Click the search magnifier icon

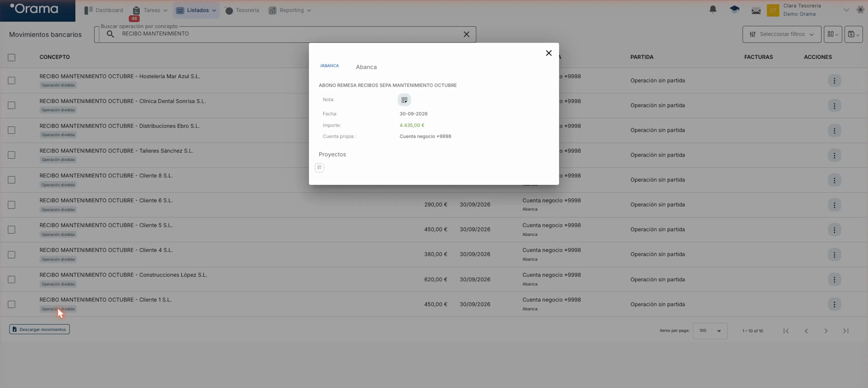click(110, 34)
